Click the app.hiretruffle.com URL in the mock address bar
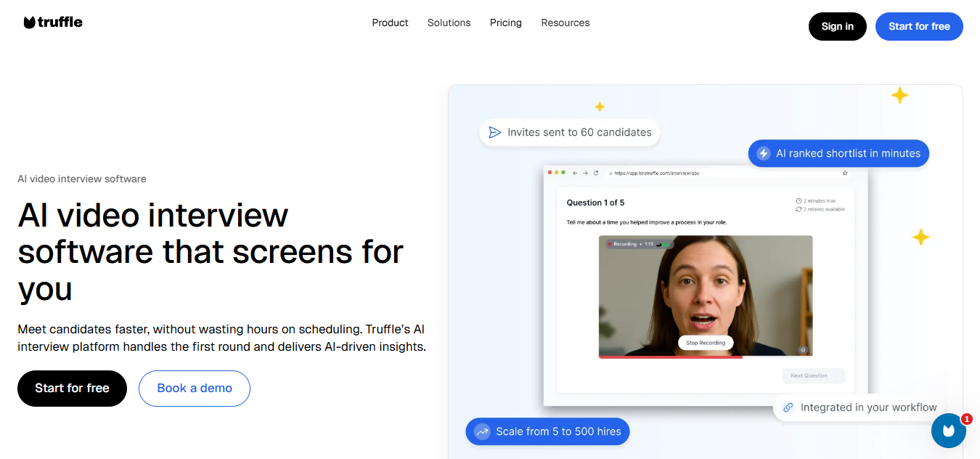 pos(656,174)
